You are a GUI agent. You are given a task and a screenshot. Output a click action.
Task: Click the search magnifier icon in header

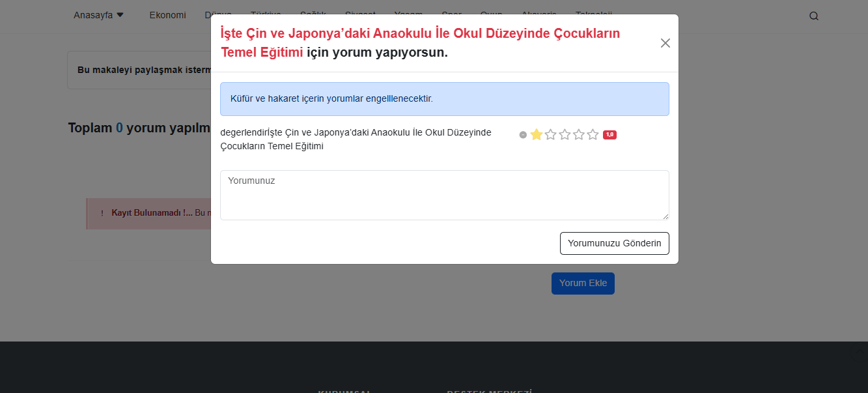click(x=813, y=16)
